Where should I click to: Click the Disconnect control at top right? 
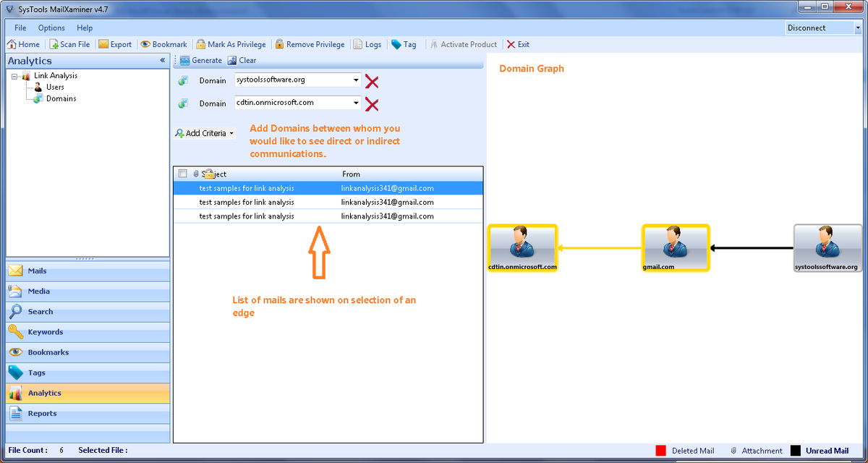807,27
